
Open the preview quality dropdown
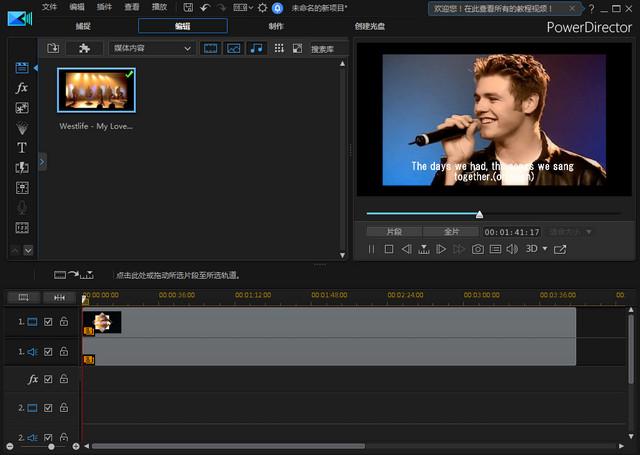coord(571,232)
